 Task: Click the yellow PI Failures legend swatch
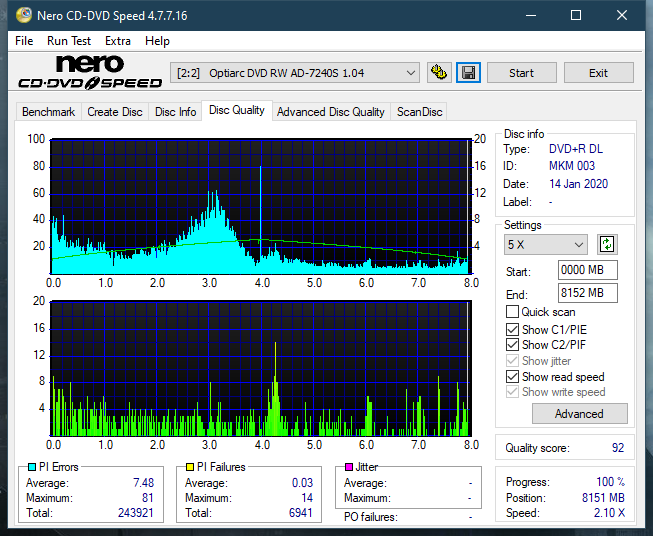click(190, 467)
